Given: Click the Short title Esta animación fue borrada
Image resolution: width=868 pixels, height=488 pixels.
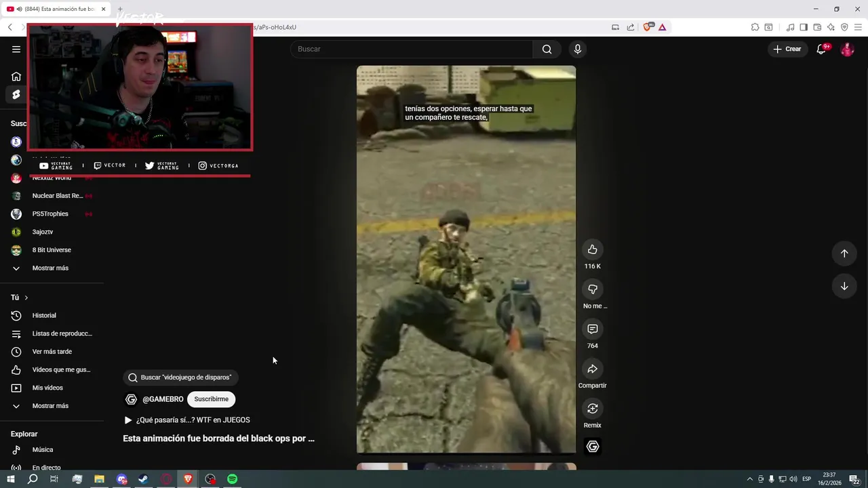Looking at the screenshot, I should [218, 439].
